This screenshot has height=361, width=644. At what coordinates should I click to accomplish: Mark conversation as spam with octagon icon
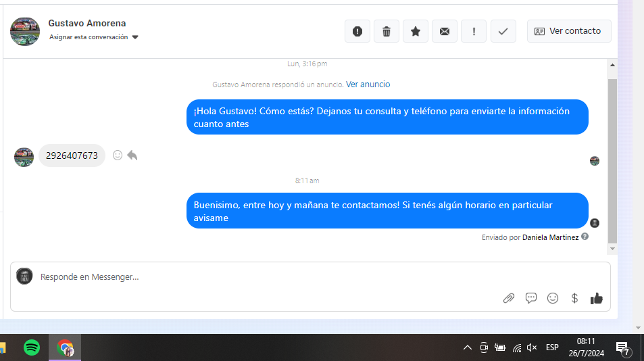[357, 31]
